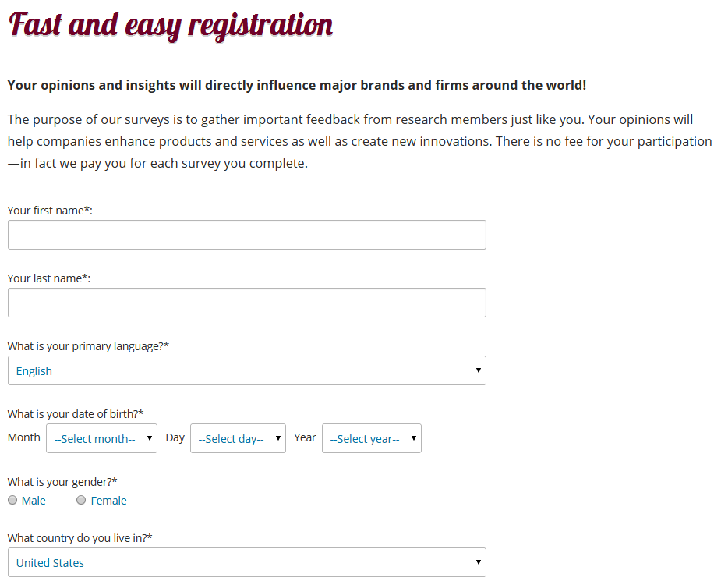
Task: Select the Female radio button
Action: point(81,501)
